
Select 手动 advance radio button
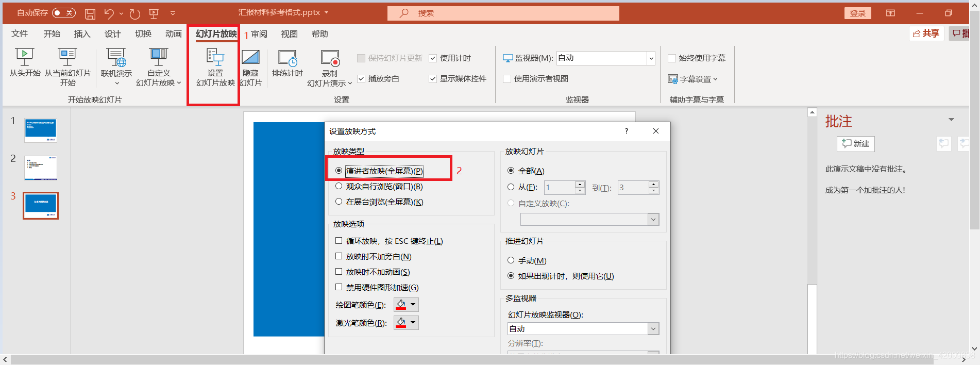pos(511,260)
